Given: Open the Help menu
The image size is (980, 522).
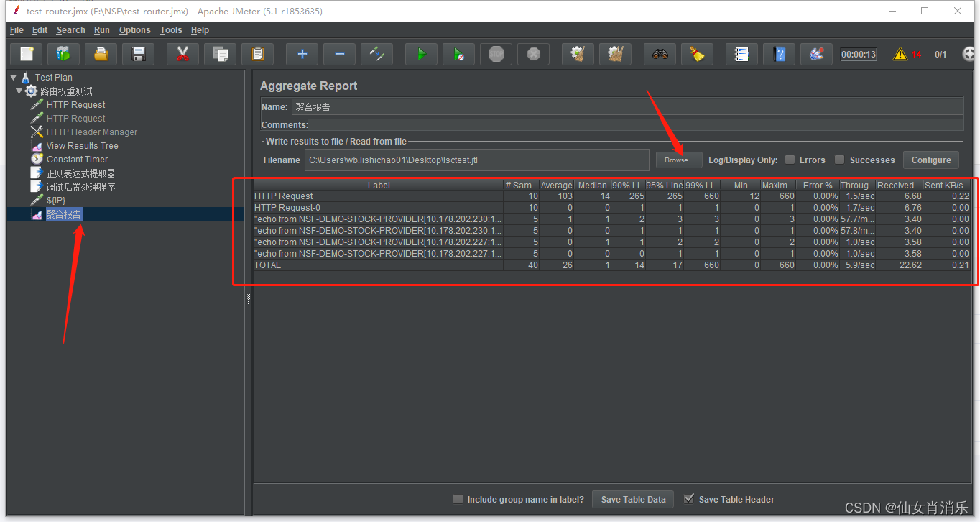Looking at the screenshot, I should (200, 30).
